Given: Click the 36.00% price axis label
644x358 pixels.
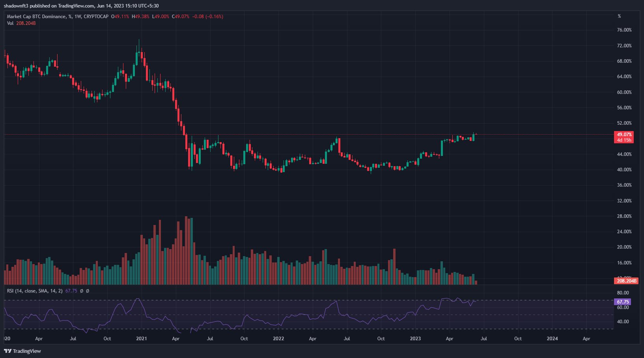Looking at the screenshot, I should click(624, 185).
